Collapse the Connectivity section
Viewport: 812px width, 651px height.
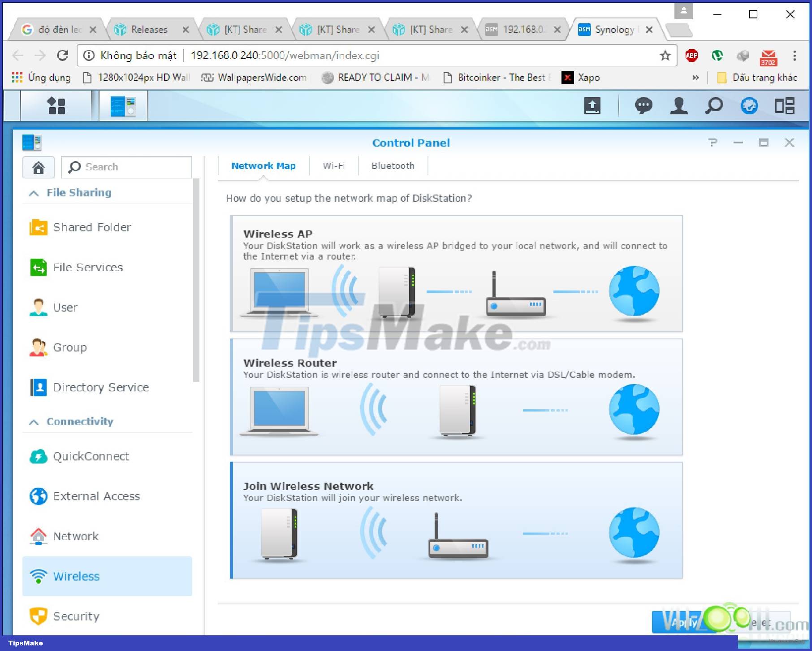33,421
